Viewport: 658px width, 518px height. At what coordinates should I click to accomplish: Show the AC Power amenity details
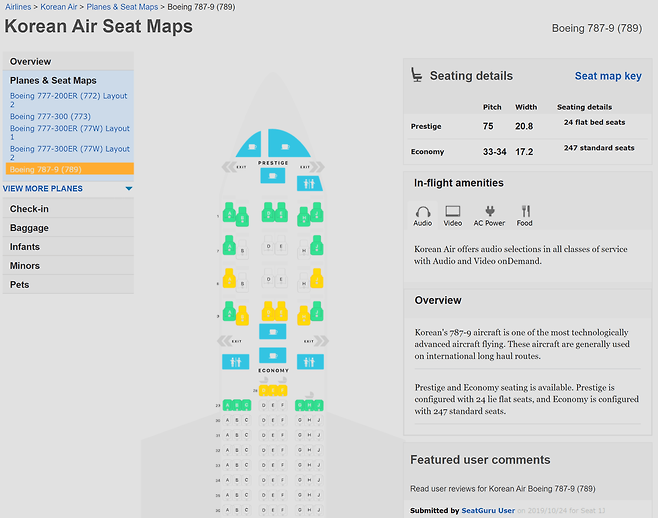pos(489,216)
